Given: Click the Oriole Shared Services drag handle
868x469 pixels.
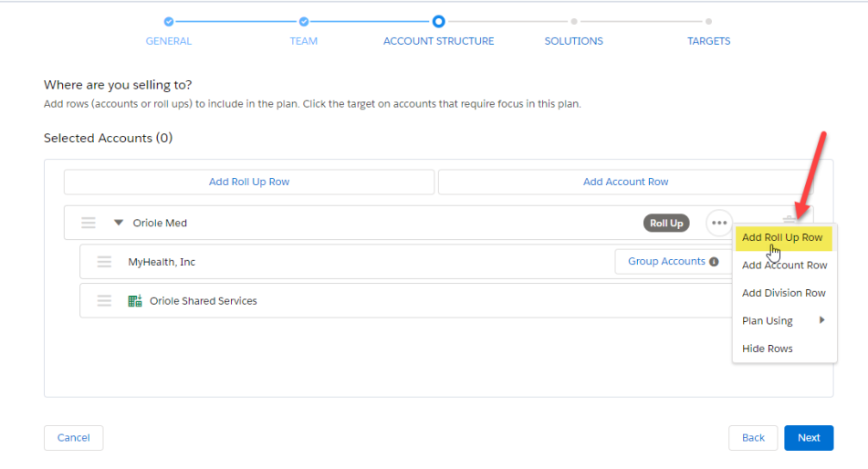Looking at the screenshot, I should coord(104,301).
